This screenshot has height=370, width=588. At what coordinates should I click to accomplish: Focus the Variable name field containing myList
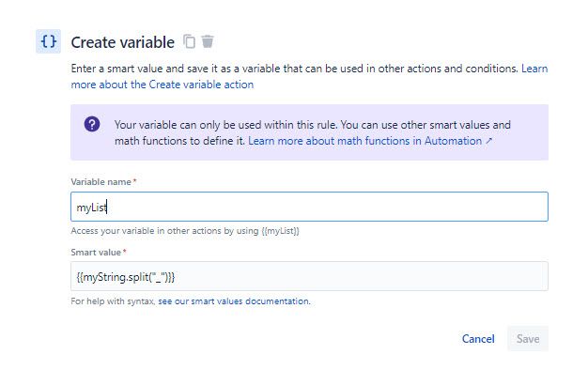coord(309,207)
